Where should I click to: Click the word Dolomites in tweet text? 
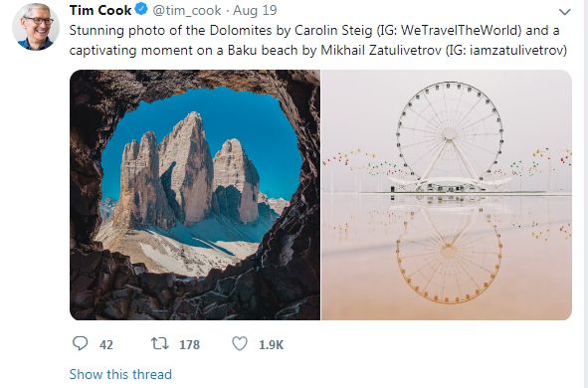tap(241, 30)
